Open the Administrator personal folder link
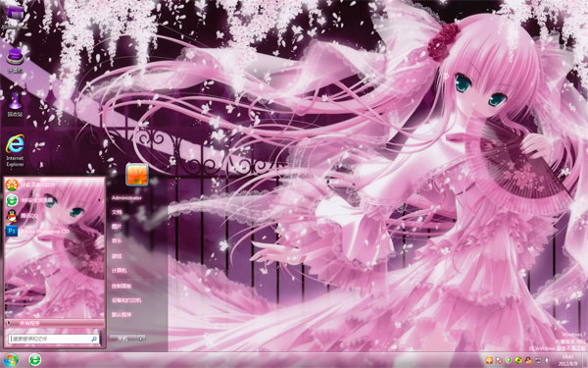 pyautogui.click(x=126, y=198)
